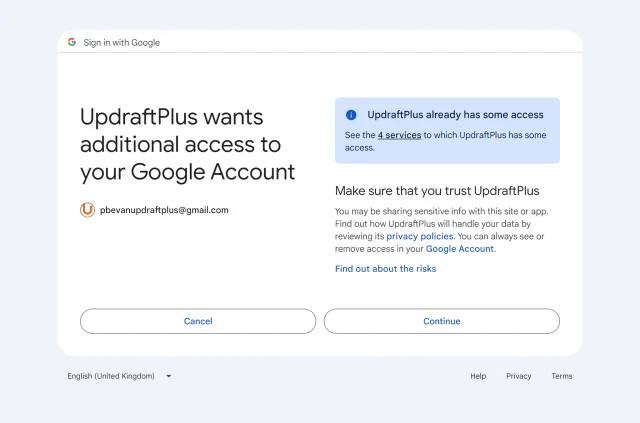Click the language dropdown arrow
This screenshot has width=640, height=423.
[168, 376]
